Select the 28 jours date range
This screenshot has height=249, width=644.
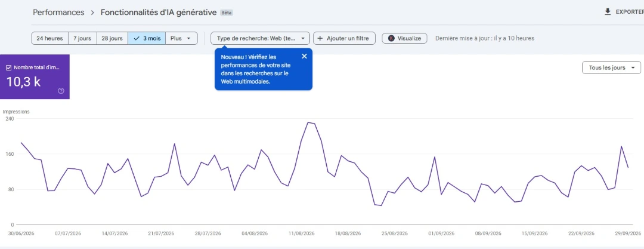tap(112, 38)
